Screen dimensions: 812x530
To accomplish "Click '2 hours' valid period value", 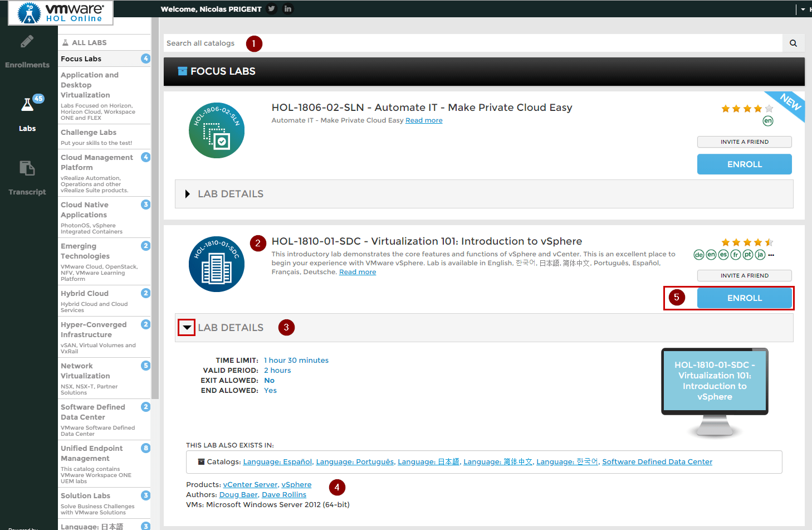I will click(x=277, y=371).
